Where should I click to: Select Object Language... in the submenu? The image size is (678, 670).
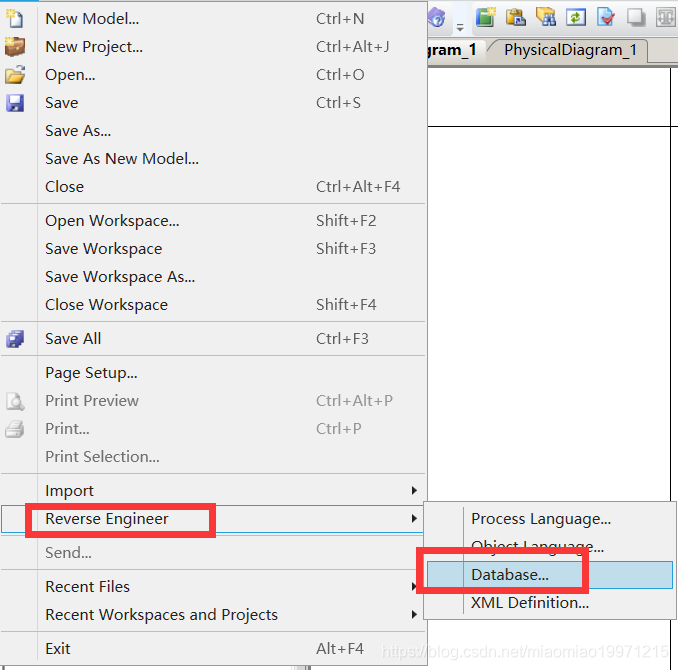[550, 547]
